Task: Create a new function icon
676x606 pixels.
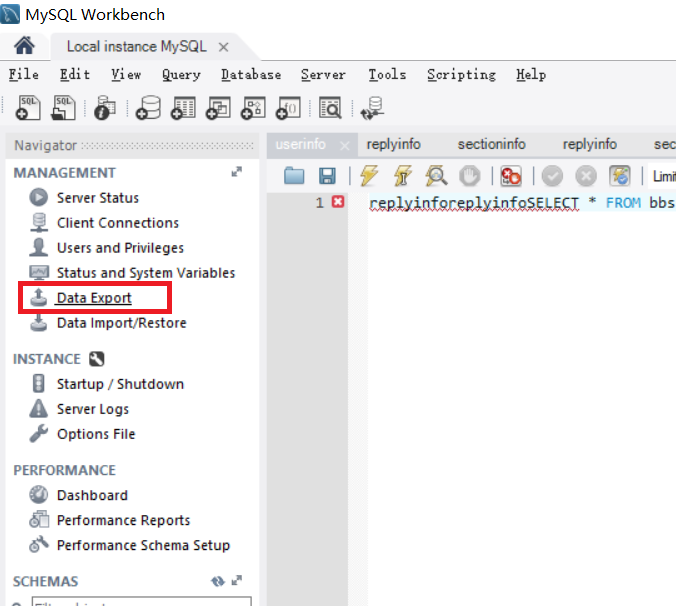Action: pos(288,108)
